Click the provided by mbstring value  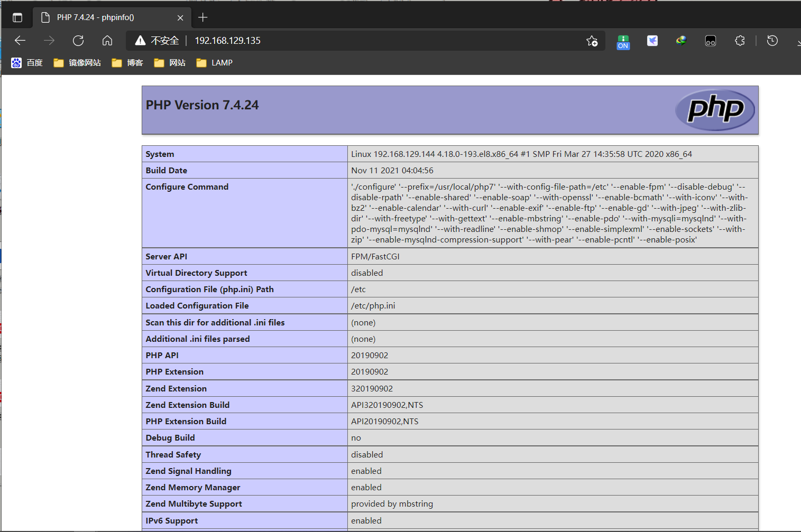[x=392, y=504]
